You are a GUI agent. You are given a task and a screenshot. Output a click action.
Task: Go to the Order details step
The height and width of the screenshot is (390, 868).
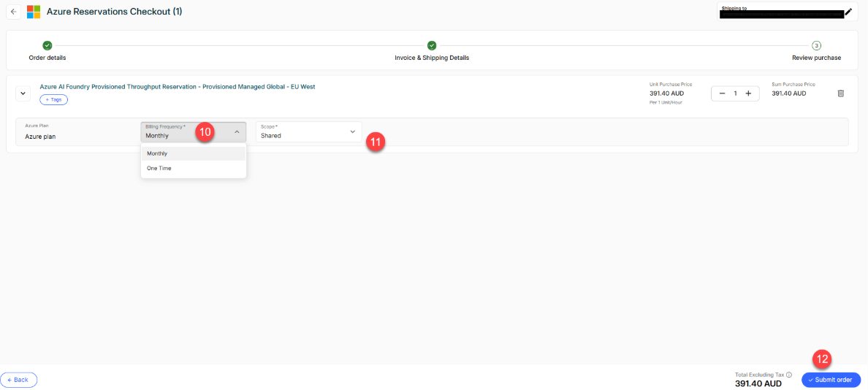(x=47, y=51)
